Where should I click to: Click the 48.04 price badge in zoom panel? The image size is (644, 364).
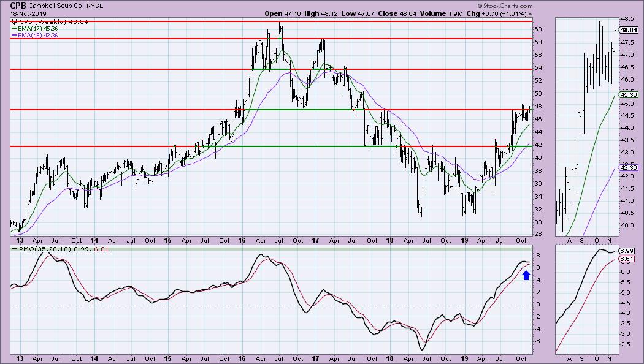[x=629, y=30]
